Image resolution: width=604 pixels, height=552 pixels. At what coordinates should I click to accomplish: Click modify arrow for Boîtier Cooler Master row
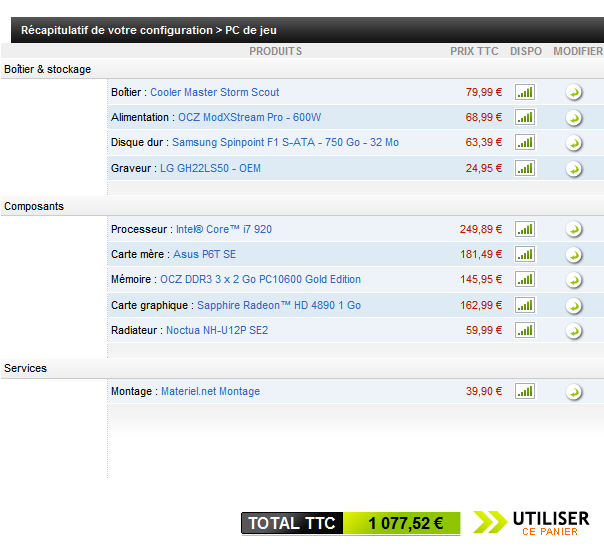(x=574, y=92)
